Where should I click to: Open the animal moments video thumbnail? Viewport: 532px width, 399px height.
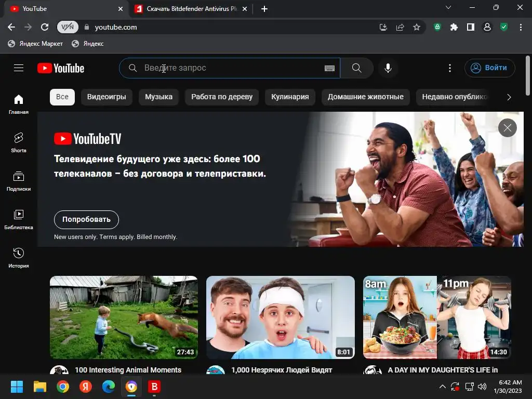click(x=124, y=317)
